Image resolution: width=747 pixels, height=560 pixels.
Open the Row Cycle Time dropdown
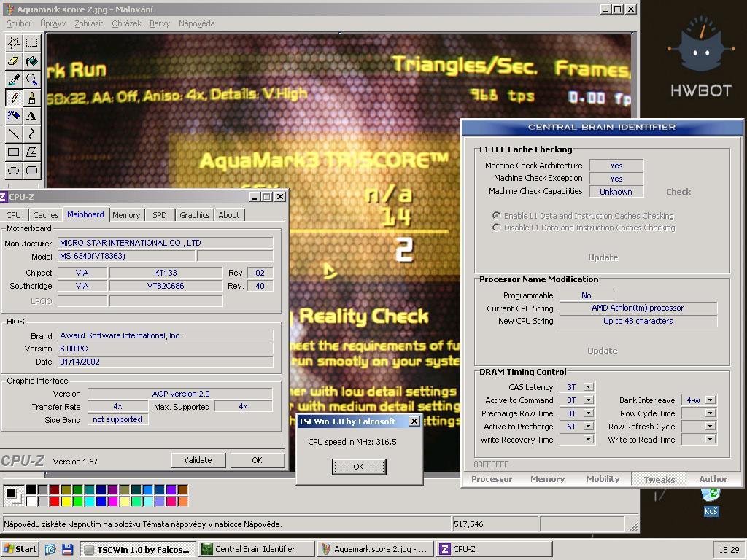711,413
